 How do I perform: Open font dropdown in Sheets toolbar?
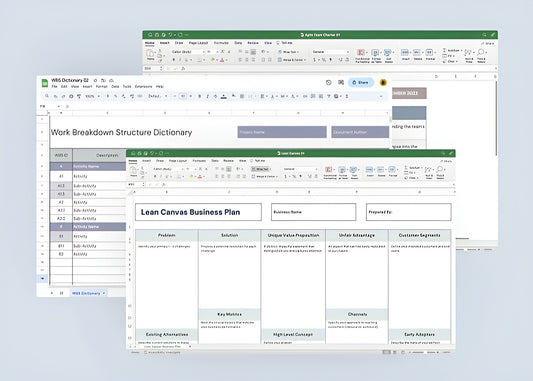(158, 97)
